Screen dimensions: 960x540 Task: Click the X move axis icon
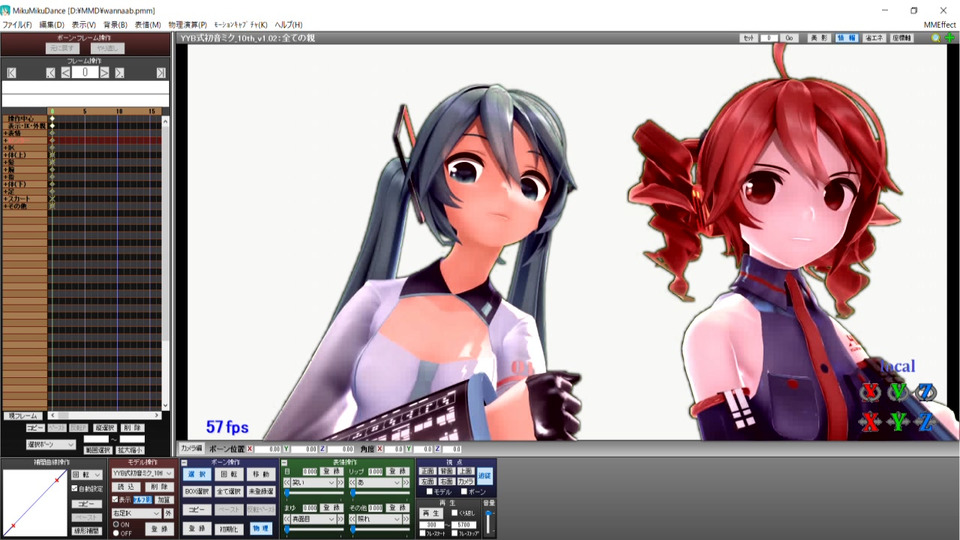[x=870, y=421]
